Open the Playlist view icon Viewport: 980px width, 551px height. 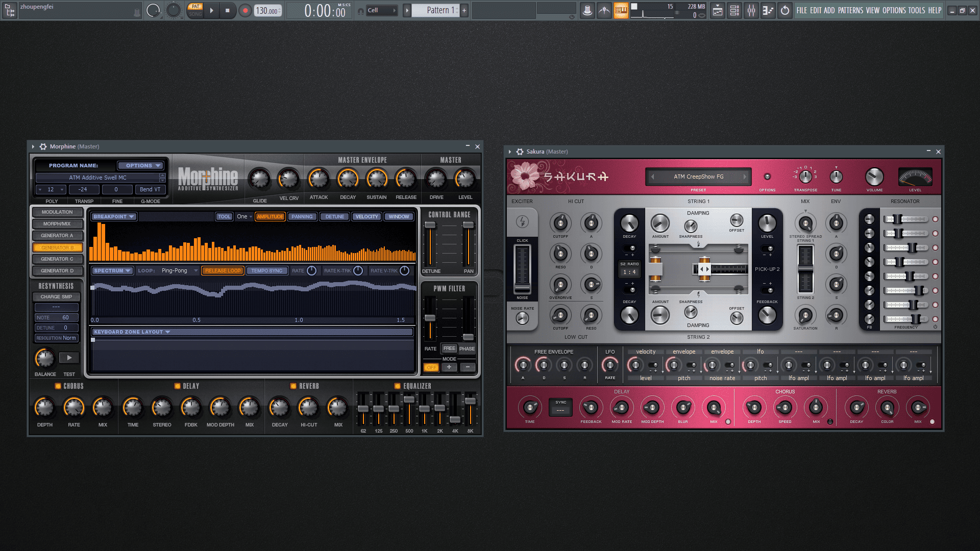tap(718, 10)
